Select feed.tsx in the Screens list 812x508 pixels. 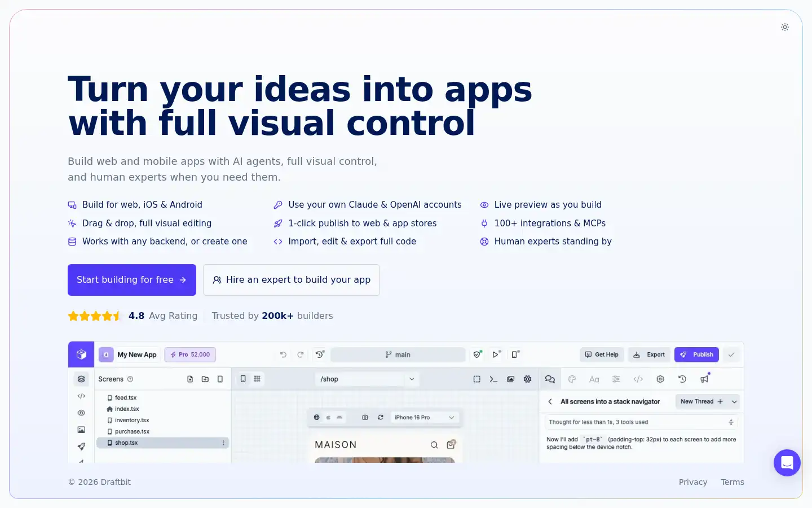click(126, 398)
